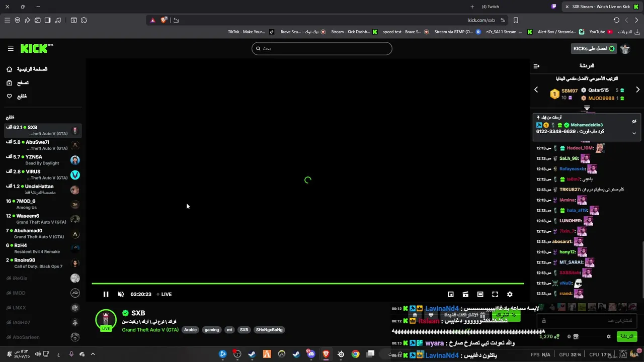Open Google Chrome from the taskbar

[x=356, y=354]
